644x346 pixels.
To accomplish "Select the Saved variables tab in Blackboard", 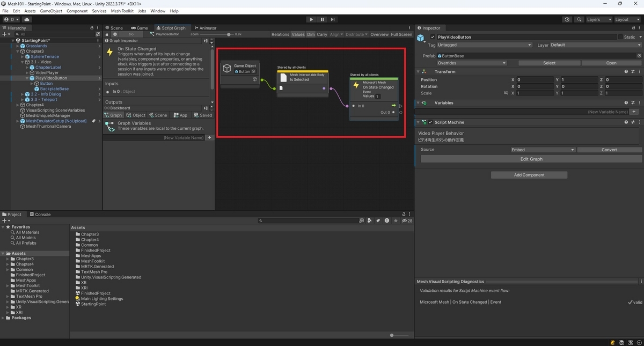I will coord(203,115).
